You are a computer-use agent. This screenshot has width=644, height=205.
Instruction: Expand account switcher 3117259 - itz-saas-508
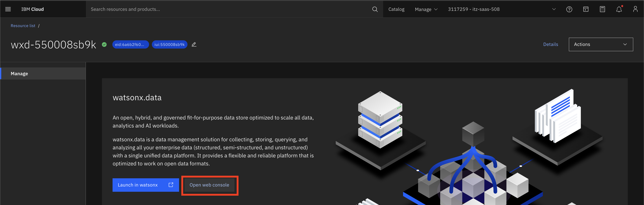502,9
